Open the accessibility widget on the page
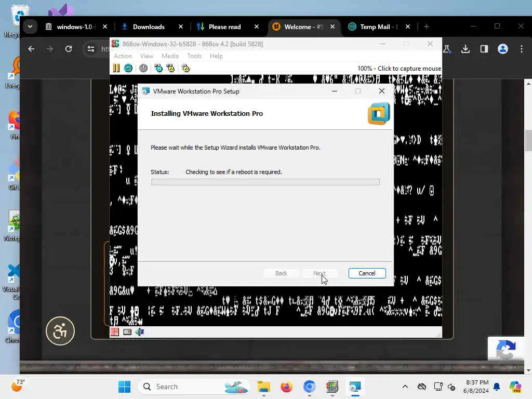 tap(60, 331)
